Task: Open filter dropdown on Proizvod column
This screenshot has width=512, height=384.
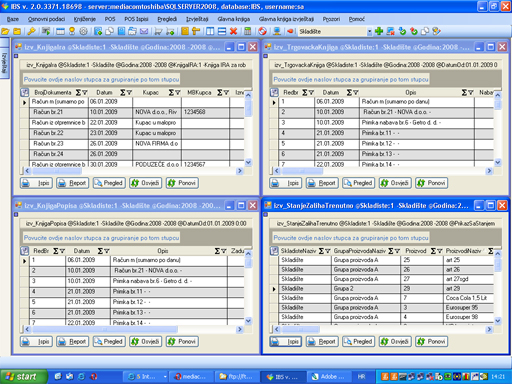Action: tap(440, 251)
